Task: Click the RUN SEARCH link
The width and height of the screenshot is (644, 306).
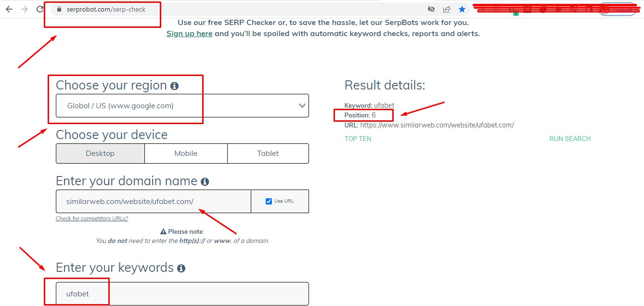Action: point(570,139)
